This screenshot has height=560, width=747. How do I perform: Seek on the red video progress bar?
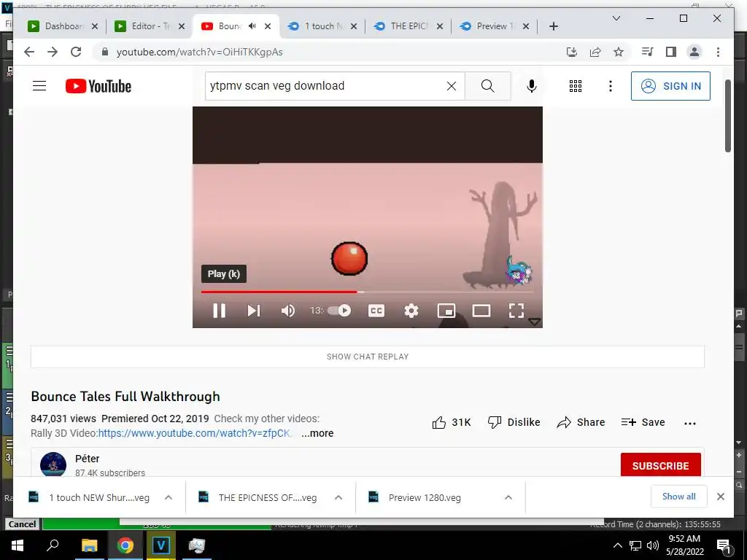coord(368,292)
